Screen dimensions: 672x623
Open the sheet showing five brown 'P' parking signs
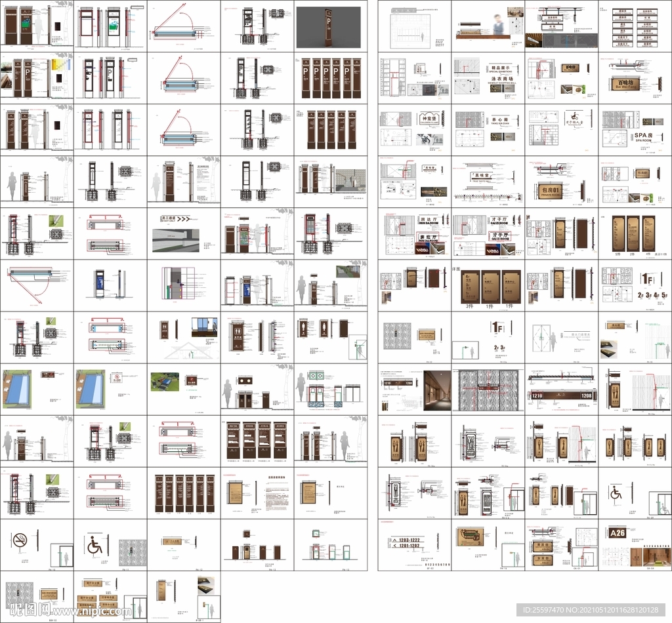coord(331,78)
